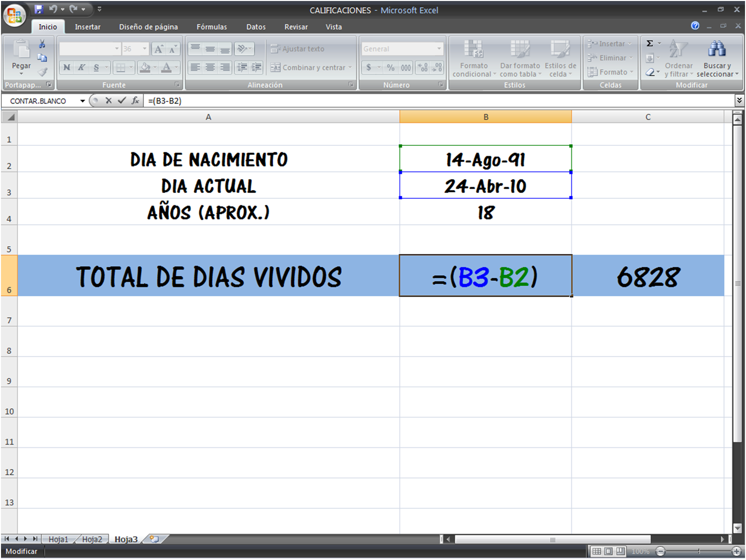The height and width of the screenshot is (560, 746).
Task: Click Buscar y seleccionar binoculars
Action: point(717,49)
